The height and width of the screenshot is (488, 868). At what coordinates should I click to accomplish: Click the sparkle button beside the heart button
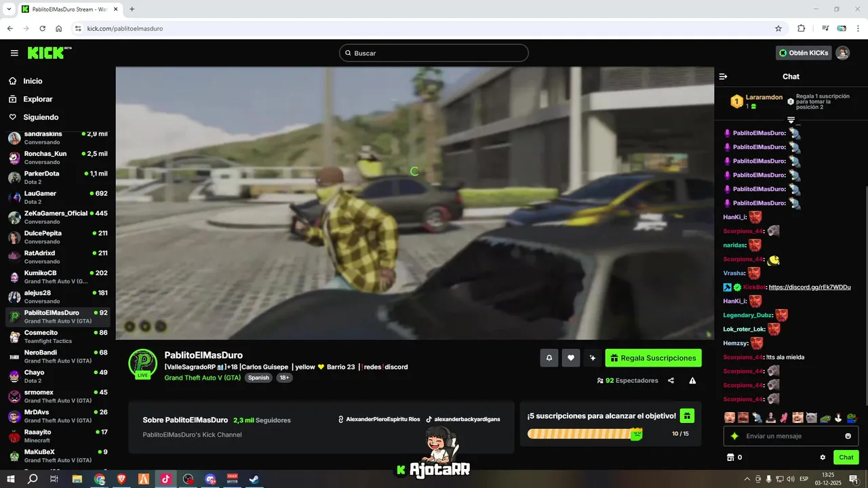click(x=593, y=358)
